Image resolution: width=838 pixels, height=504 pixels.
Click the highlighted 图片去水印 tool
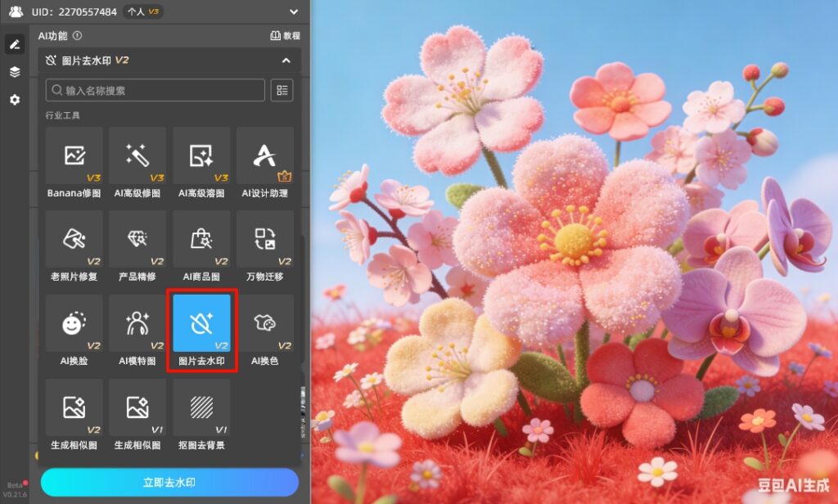[x=201, y=324]
